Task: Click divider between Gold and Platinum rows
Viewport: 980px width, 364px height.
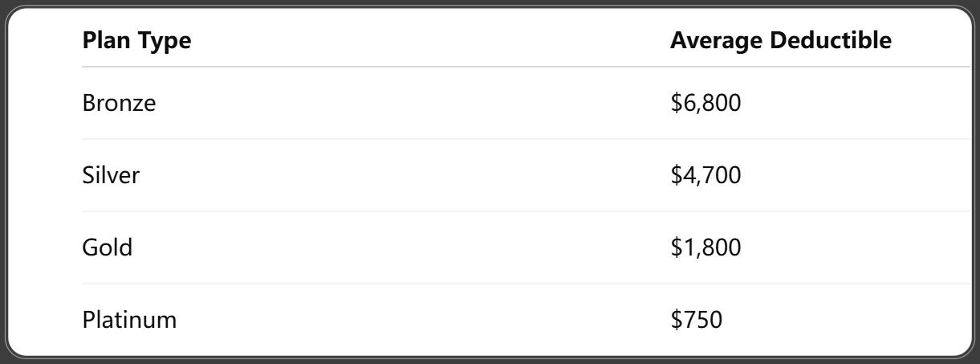Action: pyautogui.click(x=526, y=284)
